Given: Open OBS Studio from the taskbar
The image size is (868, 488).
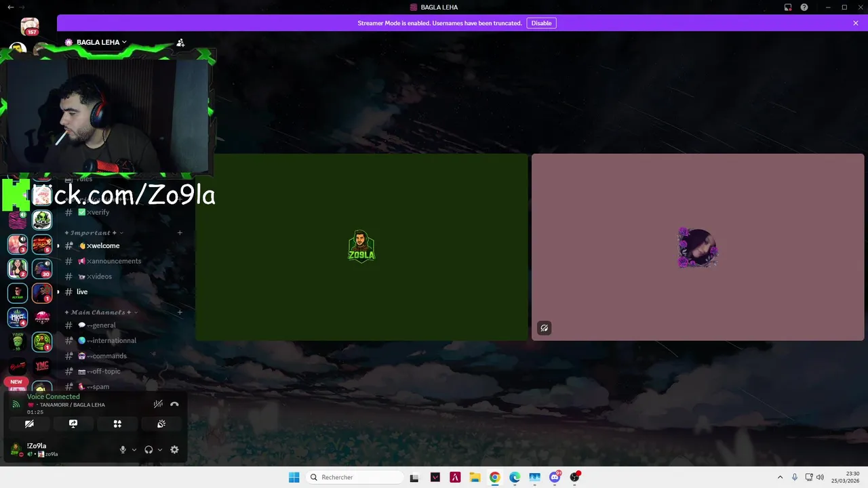Looking at the screenshot, I should pyautogui.click(x=575, y=477).
